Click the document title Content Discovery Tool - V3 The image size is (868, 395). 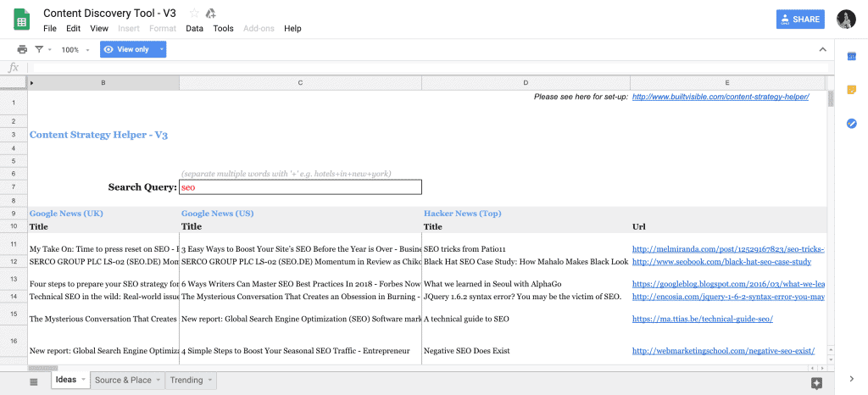[109, 13]
